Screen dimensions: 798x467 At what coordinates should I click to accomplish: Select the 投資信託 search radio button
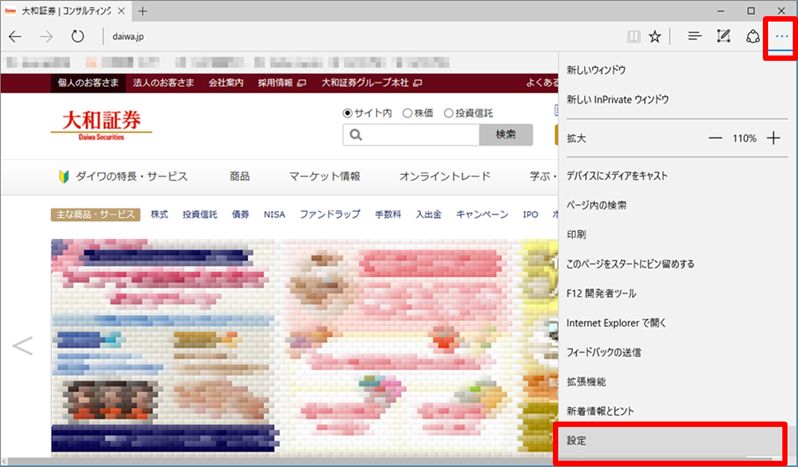coord(448,113)
